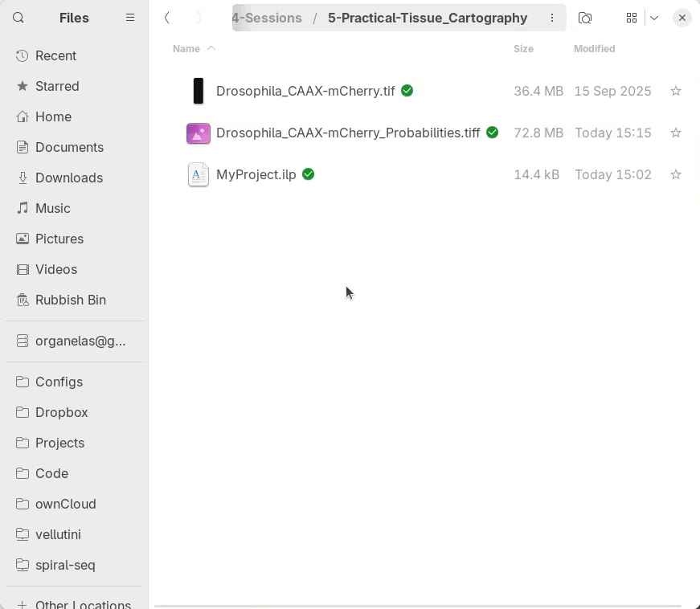Toggle the star for MyProject.ilp
700x609 pixels.
[676, 175]
